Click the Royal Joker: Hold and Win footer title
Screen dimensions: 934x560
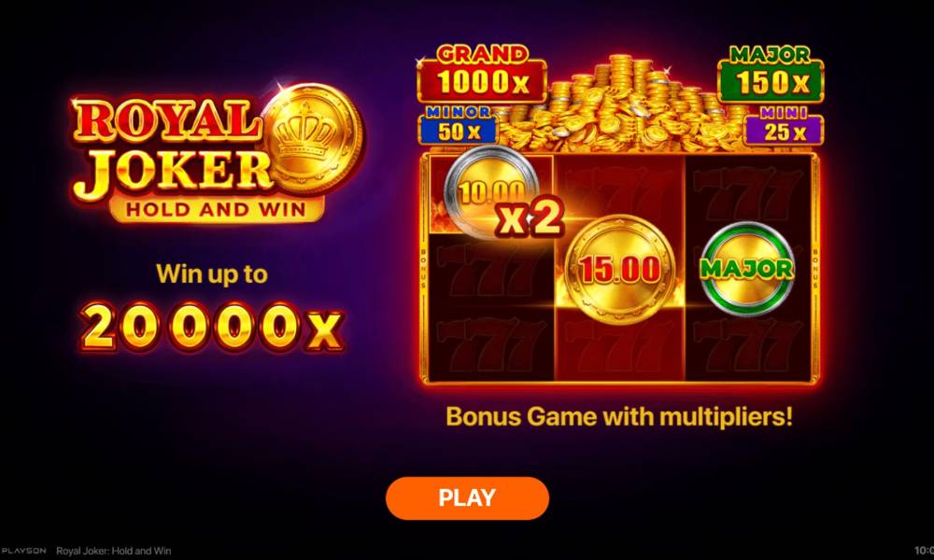pyautogui.click(x=114, y=551)
